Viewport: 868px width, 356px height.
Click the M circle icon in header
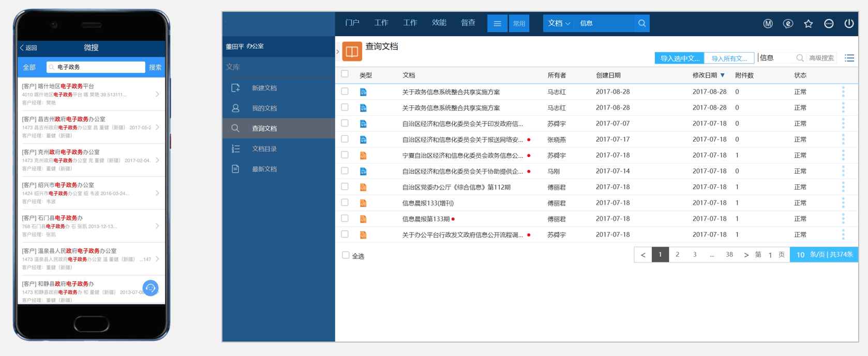[768, 24]
